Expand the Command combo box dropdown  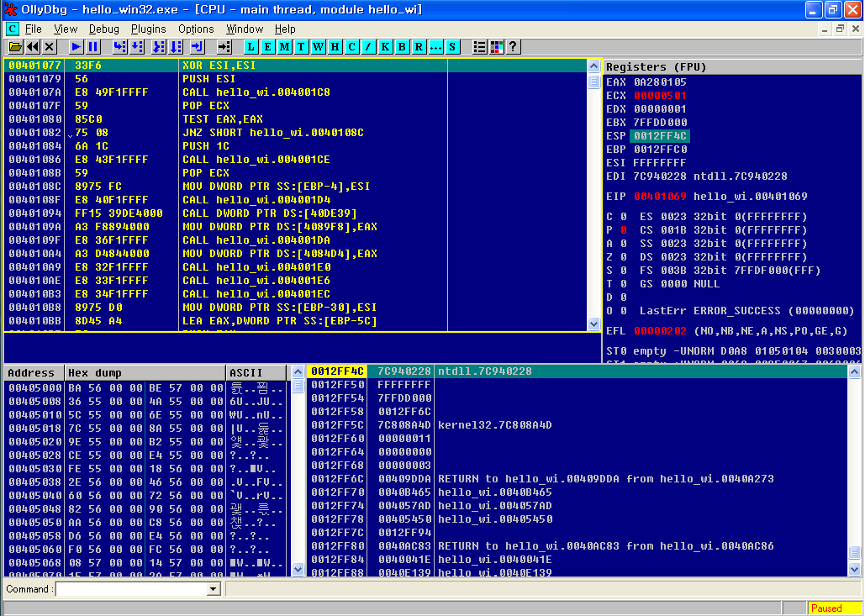[x=214, y=589]
